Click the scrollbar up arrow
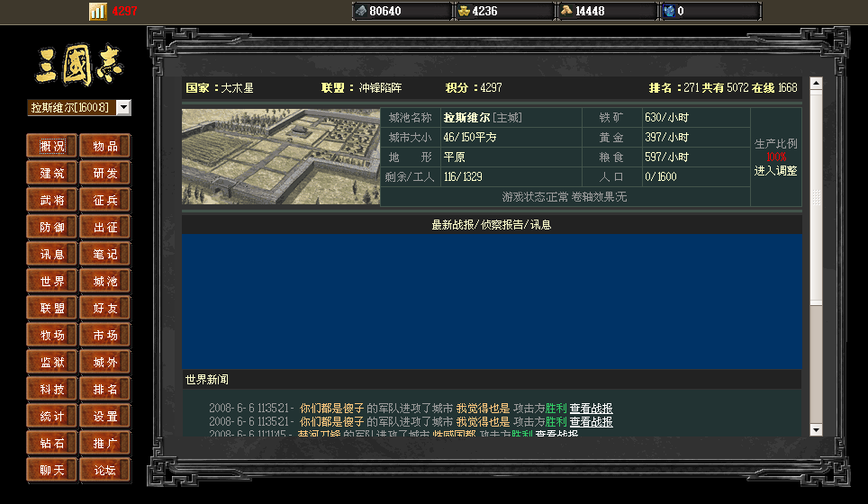 pos(816,84)
